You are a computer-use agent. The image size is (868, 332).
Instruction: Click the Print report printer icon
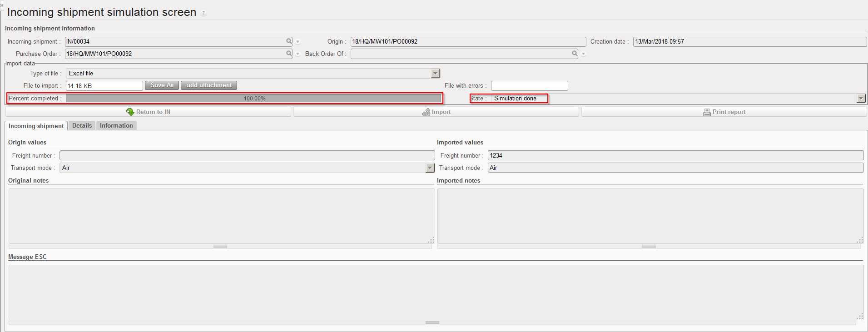point(707,112)
